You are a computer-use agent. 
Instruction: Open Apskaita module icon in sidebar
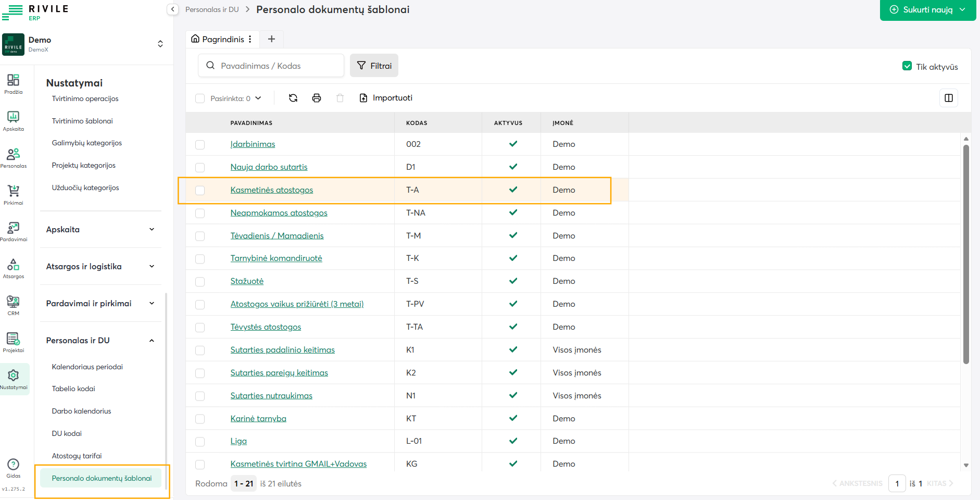pyautogui.click(x=14, y=121)
